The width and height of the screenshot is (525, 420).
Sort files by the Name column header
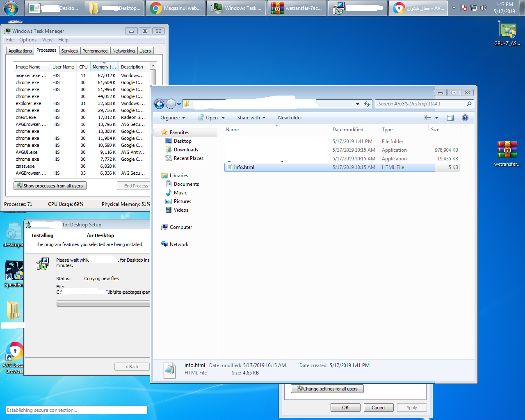pyautogui.click(x=277, y=130)
